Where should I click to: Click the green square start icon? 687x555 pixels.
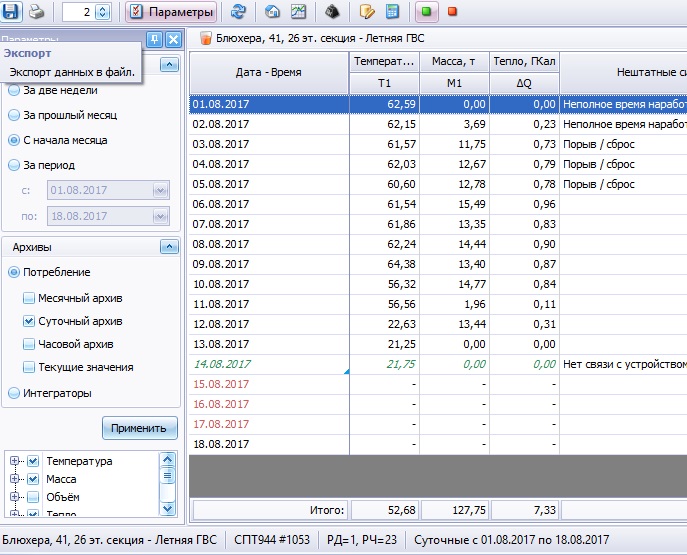tap(426, 12)
